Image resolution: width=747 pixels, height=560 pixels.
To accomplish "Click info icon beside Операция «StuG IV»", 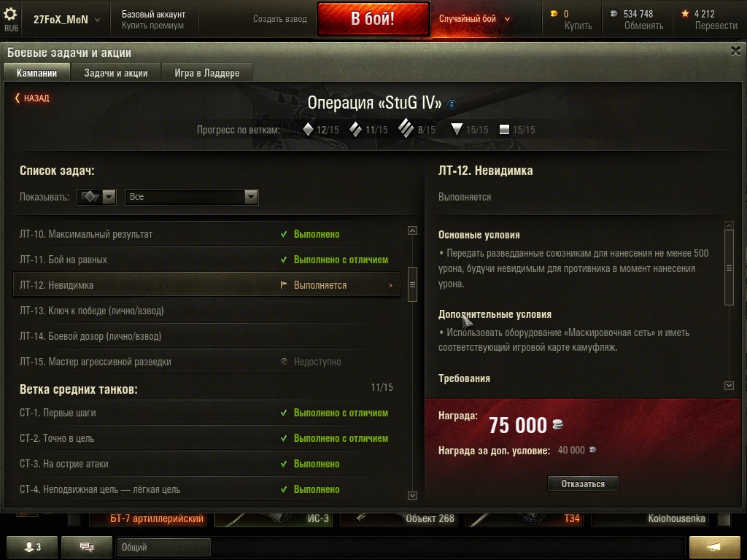I will click(x=452, y=104).
